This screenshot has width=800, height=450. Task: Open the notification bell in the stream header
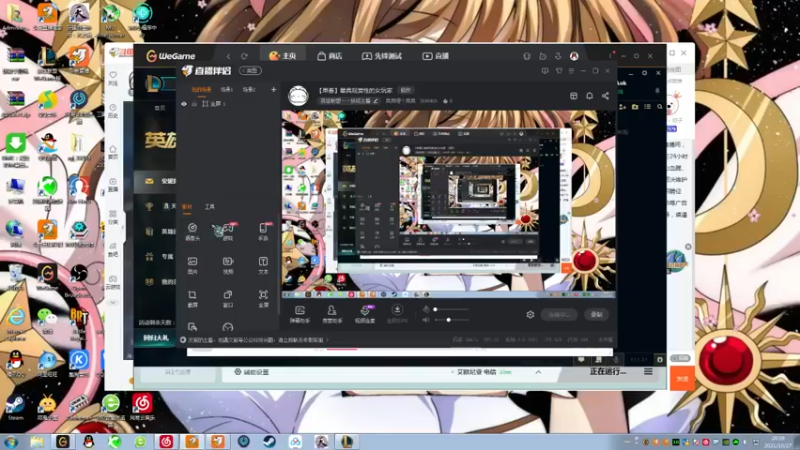[x=589, y=96]
